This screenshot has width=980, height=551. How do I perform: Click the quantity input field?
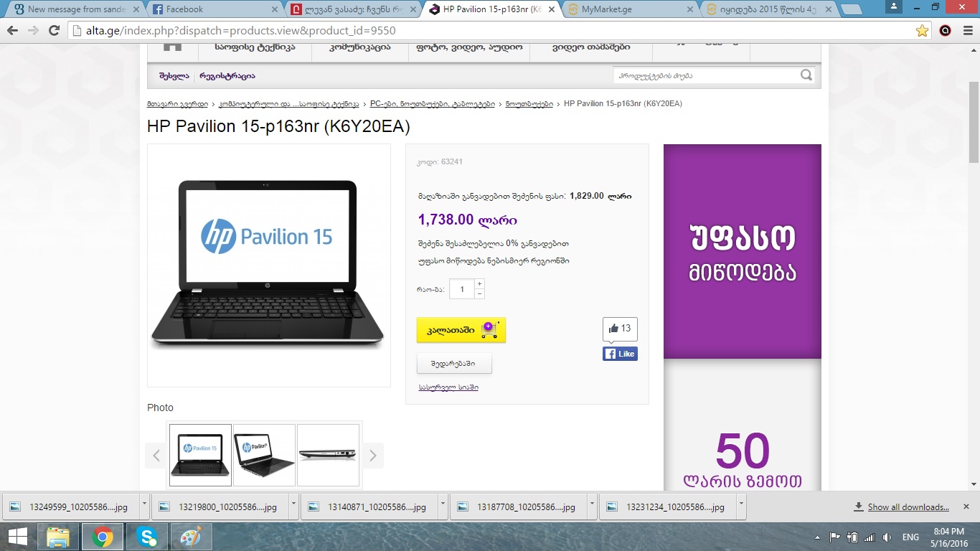click(x=462, y=289)
